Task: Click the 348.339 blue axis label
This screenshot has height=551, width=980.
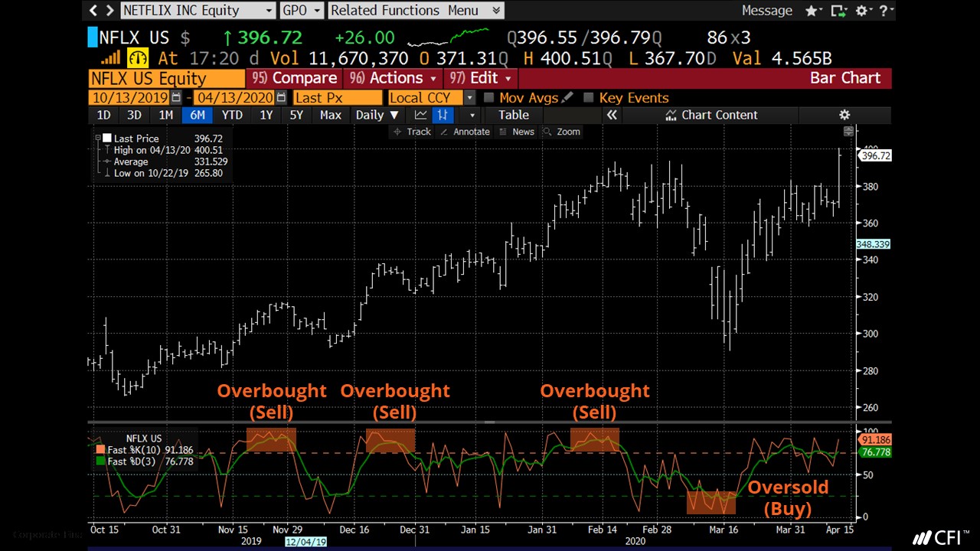Action: point(874,244)
